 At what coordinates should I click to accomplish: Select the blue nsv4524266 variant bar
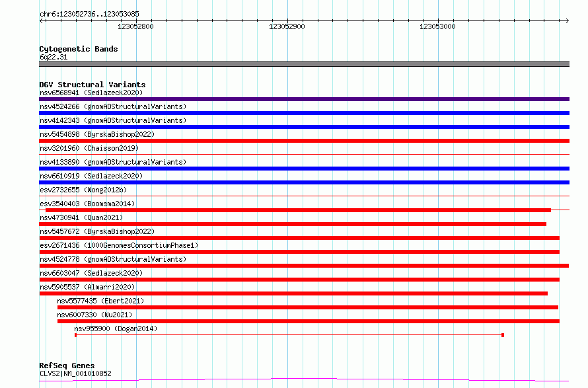point(304,113)
